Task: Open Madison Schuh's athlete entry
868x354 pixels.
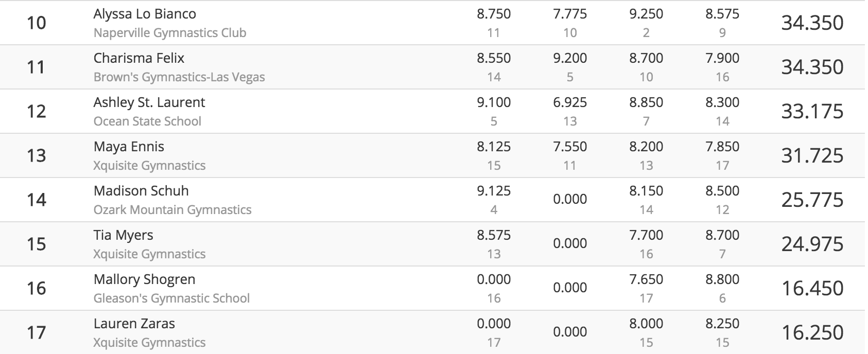Action: (x=141, y=191)
